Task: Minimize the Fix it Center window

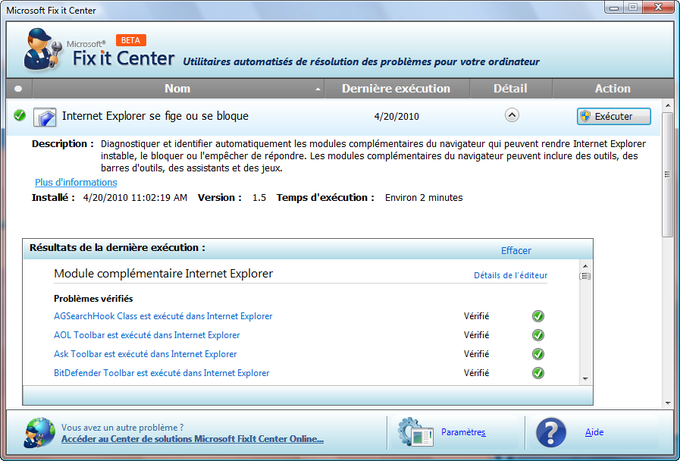Action: point(614,7)
